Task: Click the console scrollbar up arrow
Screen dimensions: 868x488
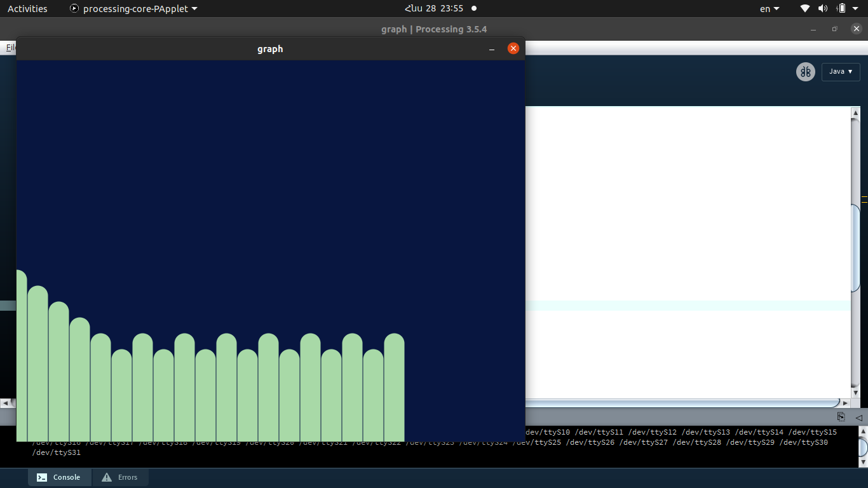Action: (x=863, y=431)
